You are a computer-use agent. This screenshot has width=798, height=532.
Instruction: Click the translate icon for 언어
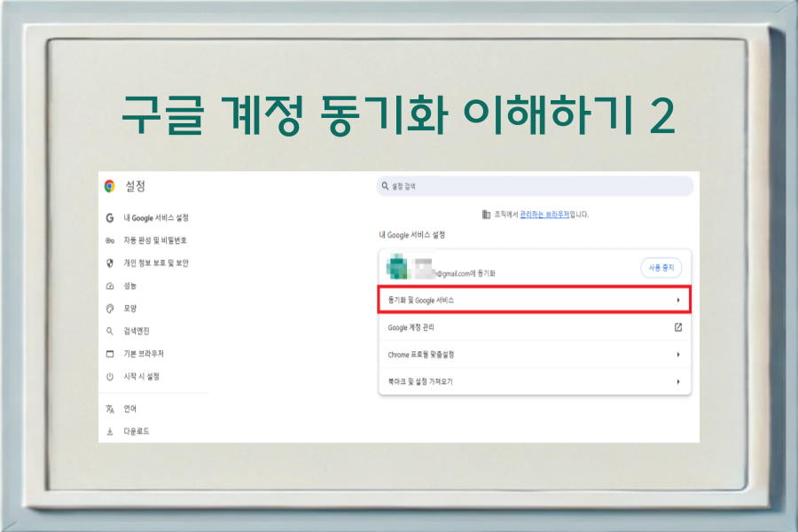click(109, 409)
